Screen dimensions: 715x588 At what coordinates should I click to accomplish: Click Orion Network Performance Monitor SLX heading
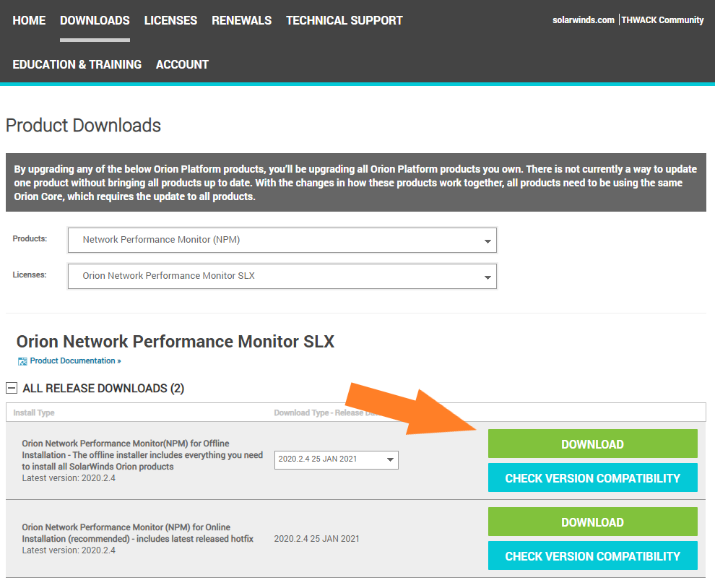pos(175,342)
